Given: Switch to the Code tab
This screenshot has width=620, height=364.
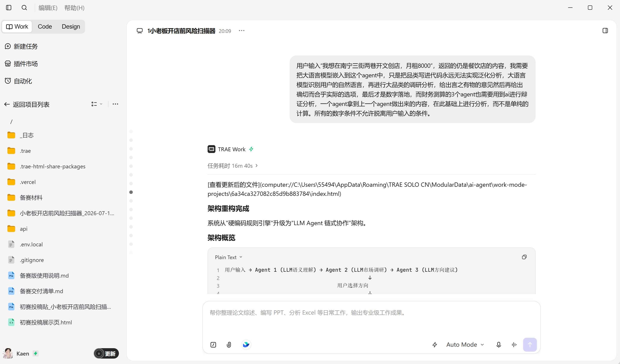Looking at the screenshot, I should [45, 27].
